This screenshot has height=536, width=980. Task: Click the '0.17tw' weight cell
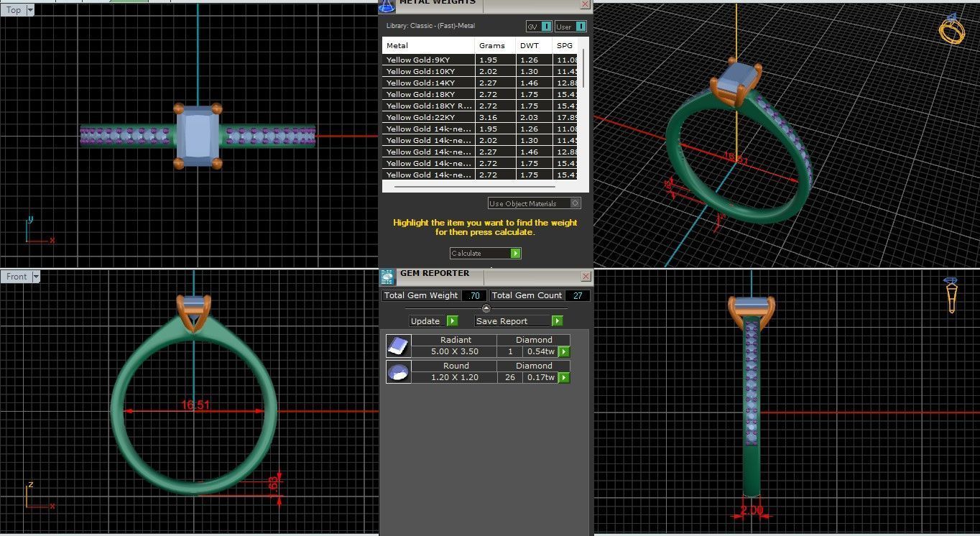tap(540, 377)
